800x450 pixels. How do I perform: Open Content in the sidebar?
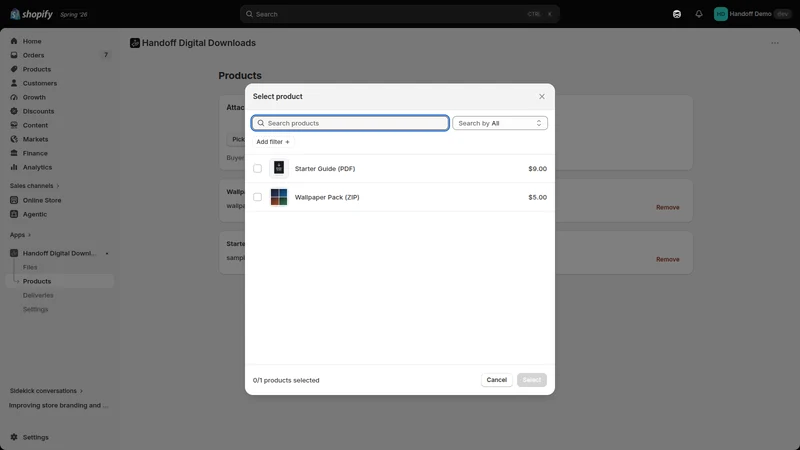pyautogui.click(x=35, y=126)
